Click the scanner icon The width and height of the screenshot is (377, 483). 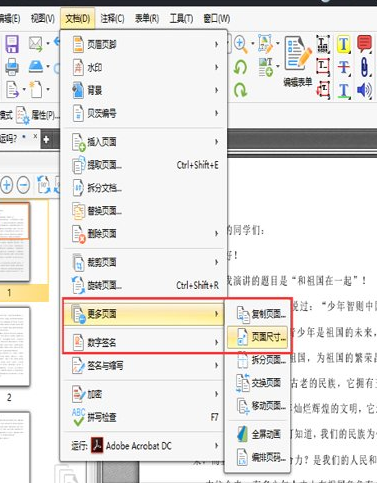(x=36, y=66)
